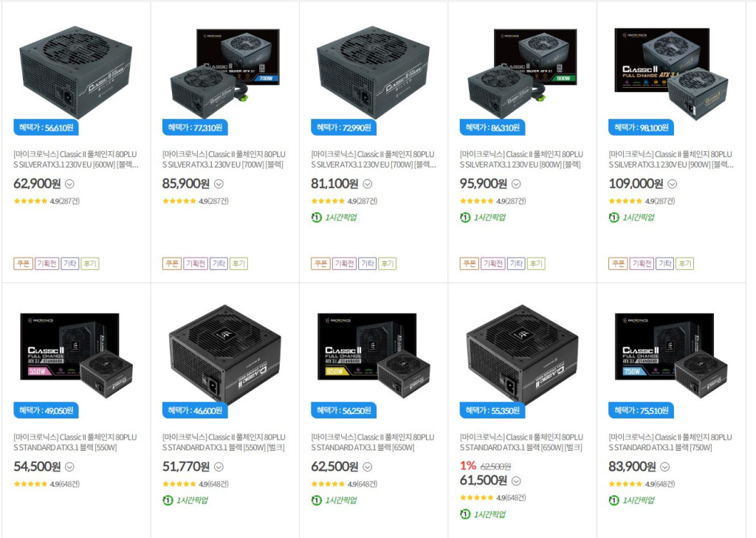
Task: Click the 1시간픽업 icon under the 51,770원 product
Action: pyautogui.click(x=168, y=500)
